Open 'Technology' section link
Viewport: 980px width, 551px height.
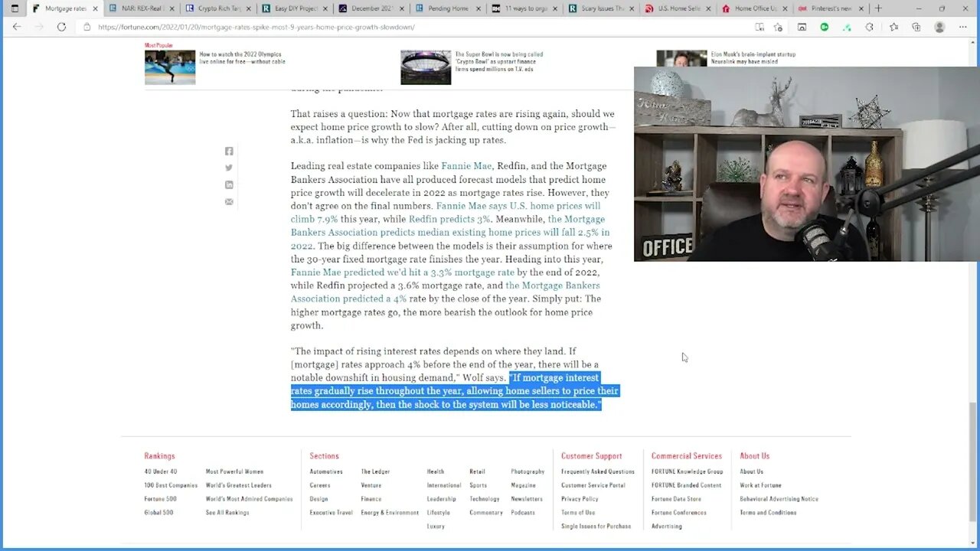485,499
